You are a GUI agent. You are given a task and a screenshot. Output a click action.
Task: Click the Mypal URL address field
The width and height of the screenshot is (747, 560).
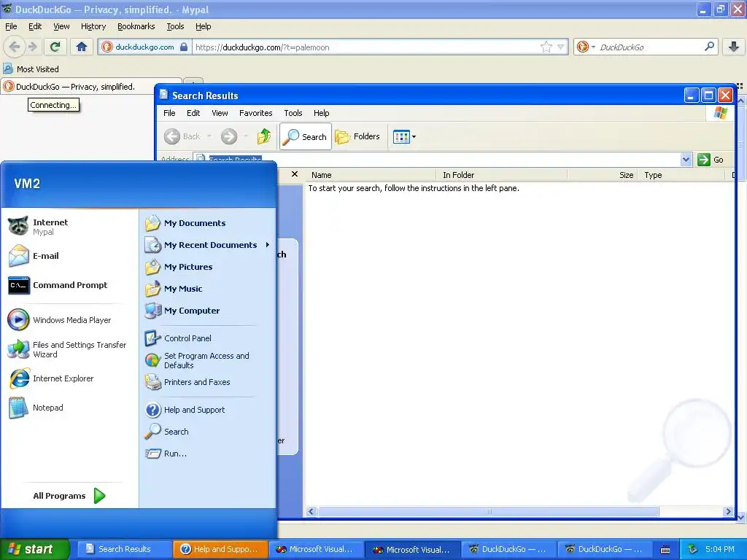pos(366,47)
